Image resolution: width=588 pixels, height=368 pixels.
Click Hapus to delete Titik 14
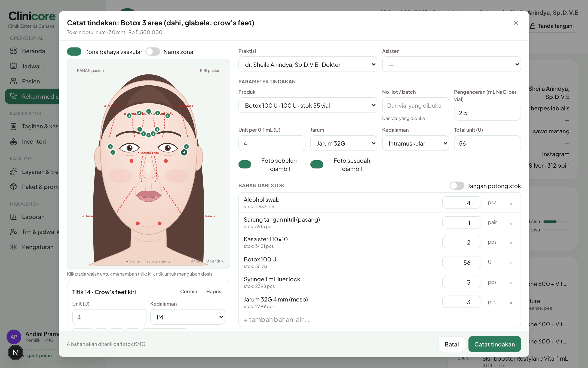tap(214, 291)
